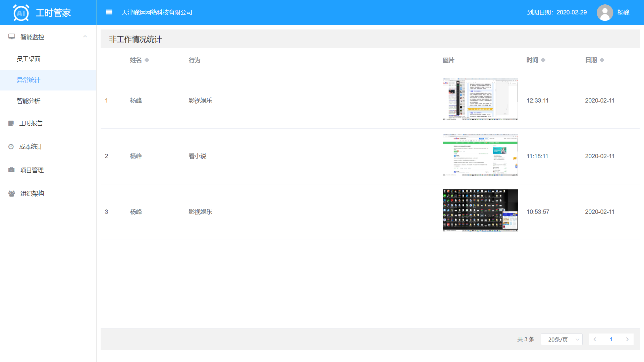The height and width of the screenshot is (362, 644).
Task: Click the 工时报告 sidebar icon
Action: [11, 123]
